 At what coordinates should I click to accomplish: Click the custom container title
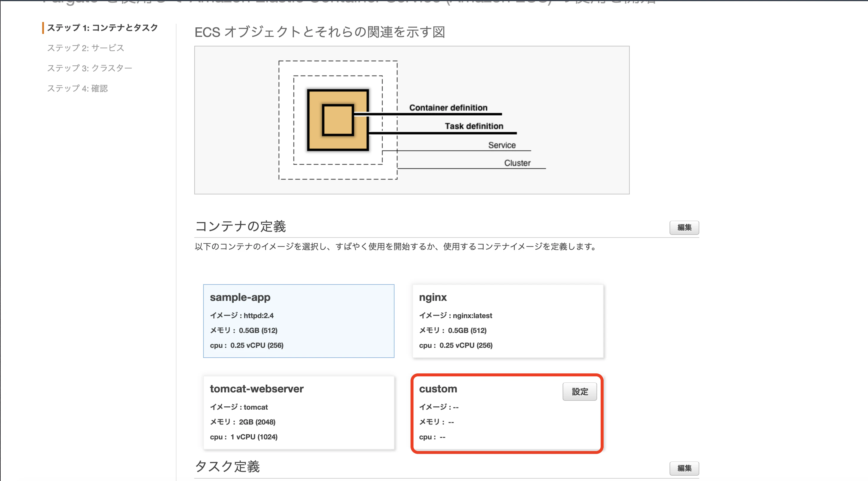[438, 389]
